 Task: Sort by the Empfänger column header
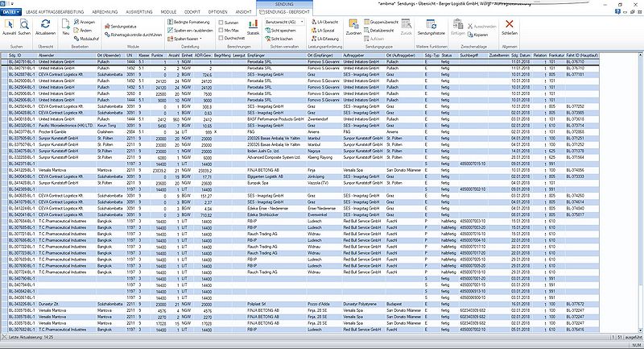pos(276,55)
